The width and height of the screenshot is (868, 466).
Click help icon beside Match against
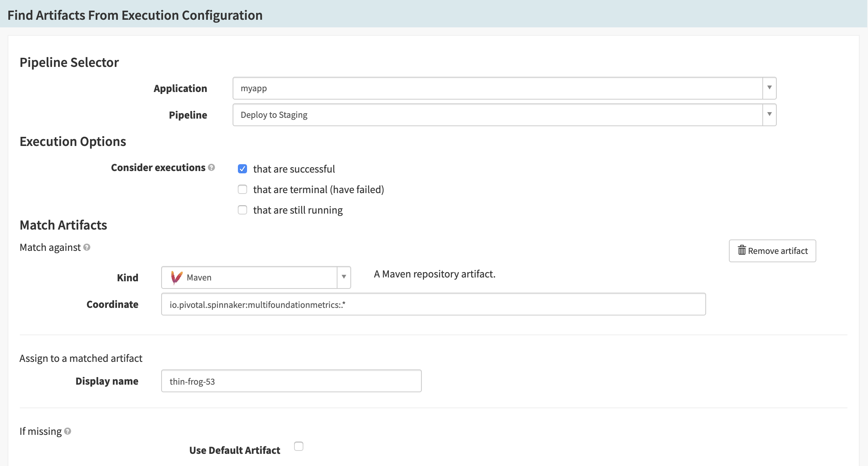pyautogui.click(x=87, y=247)
